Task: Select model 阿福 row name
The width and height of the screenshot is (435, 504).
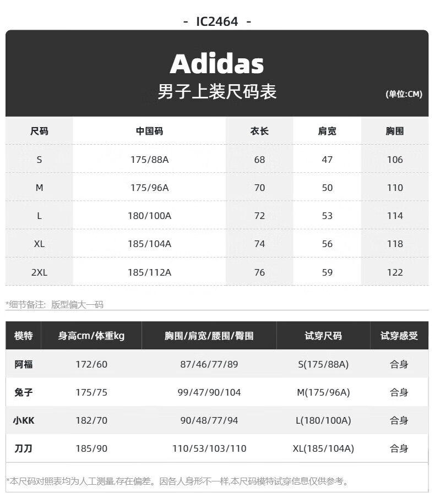Action: tap(24, 364)
